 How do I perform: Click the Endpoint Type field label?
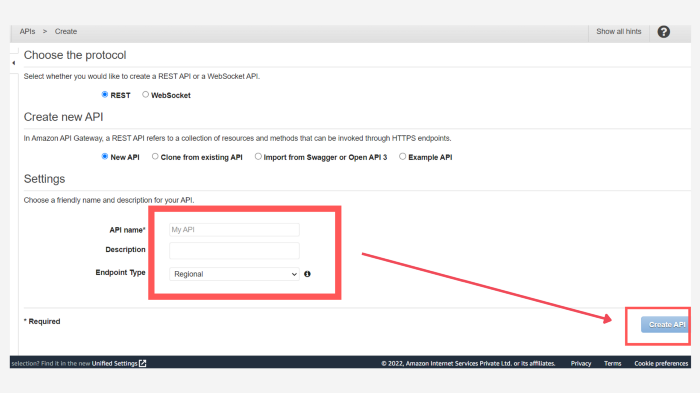click(x=121, y=272)
